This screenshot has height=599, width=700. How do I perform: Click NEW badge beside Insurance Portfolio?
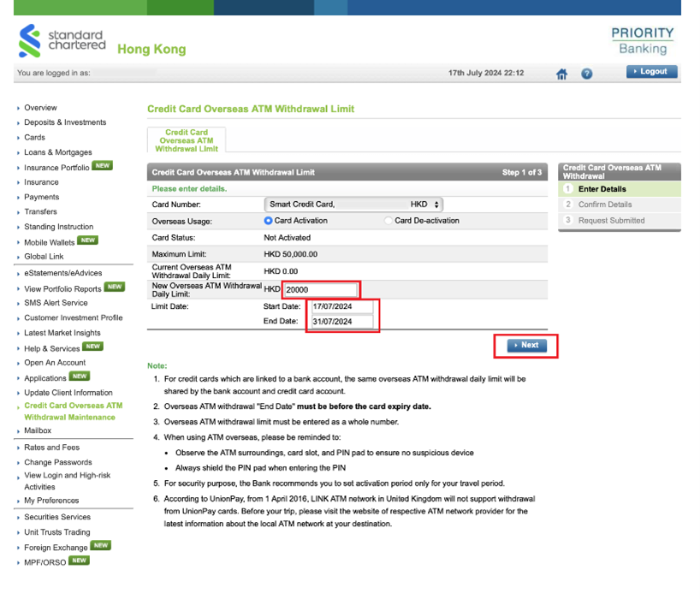[x=103, y=166]
